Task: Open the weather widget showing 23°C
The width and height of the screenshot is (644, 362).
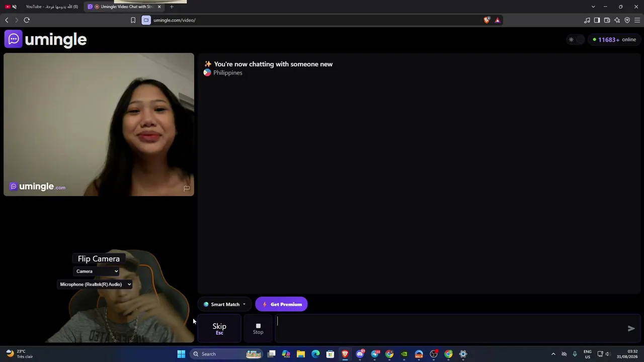Action: coord(20,354)
